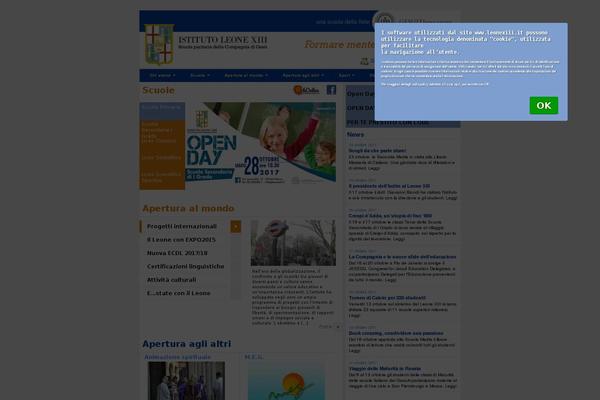Screen dimensions: 600x400
Task: Open the Crespi d'Adda news headline
Action: [x=390, y=216]
